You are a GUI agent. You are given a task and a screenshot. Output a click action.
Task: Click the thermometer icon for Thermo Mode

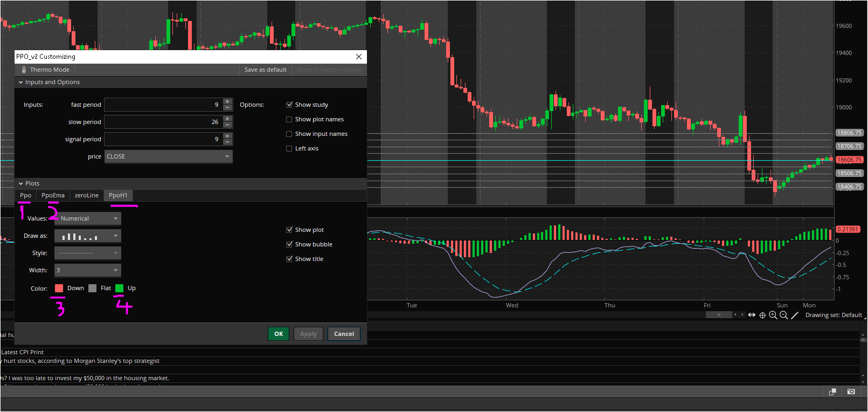click(x=24, y=70)
